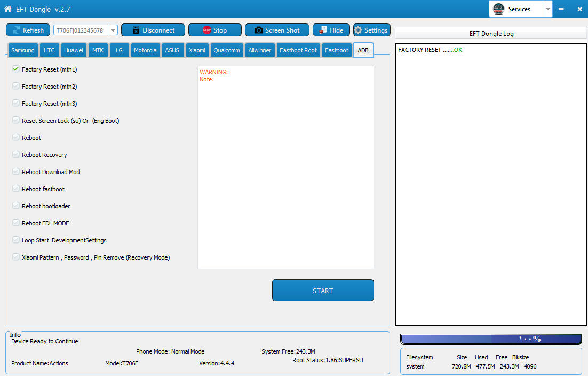Click the Refresh arrows icon
588x376 pixels.
point(17,30)
